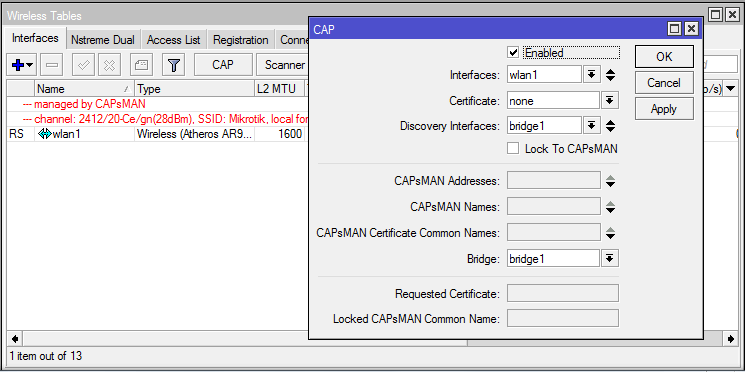Image resolution: width=745 pixels, height=372 pixels.
Task: Sort by the Type column header
Action: click(x=195, y=89)
